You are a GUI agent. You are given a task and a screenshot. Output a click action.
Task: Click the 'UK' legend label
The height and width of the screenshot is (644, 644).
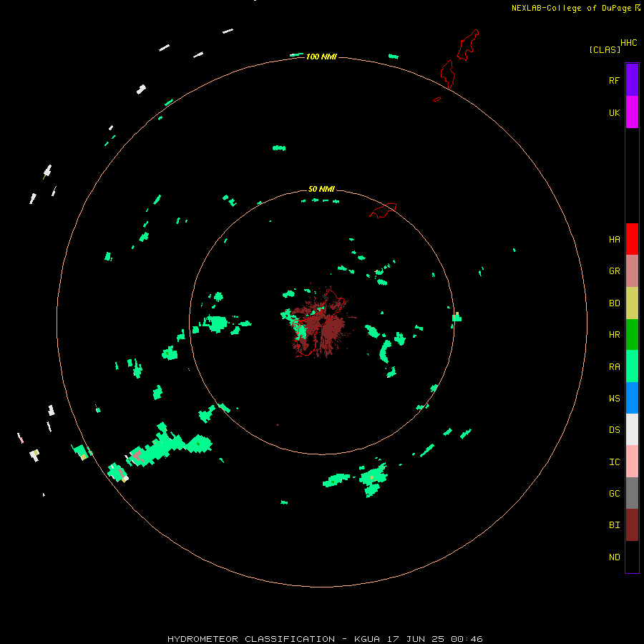614,112
